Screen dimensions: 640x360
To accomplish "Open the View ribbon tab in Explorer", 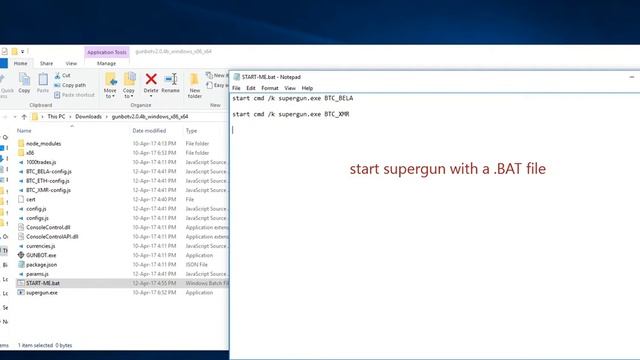I will point(71,63).
